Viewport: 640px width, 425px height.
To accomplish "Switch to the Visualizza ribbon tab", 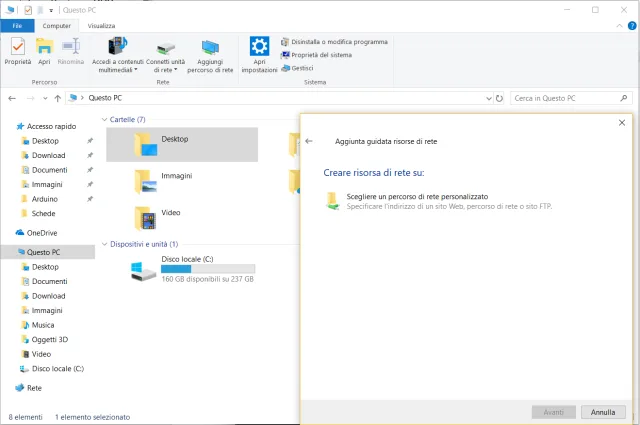I will click(101, 26).
